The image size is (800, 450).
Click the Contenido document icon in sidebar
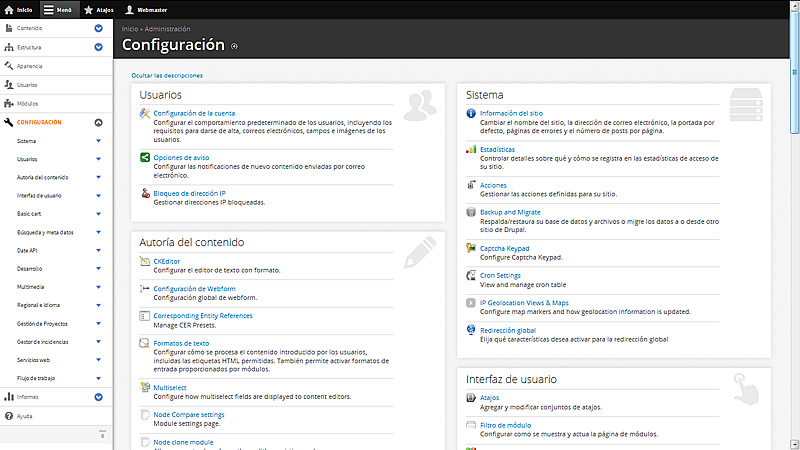[9, 28]
